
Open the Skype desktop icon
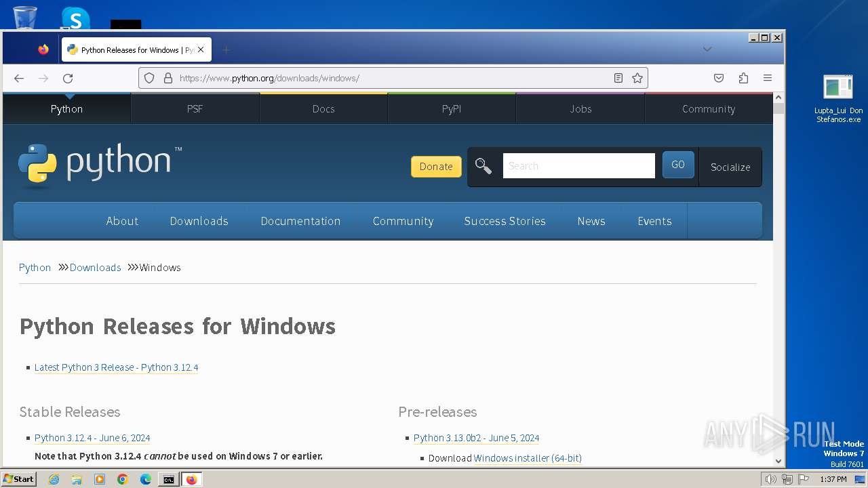75,18
